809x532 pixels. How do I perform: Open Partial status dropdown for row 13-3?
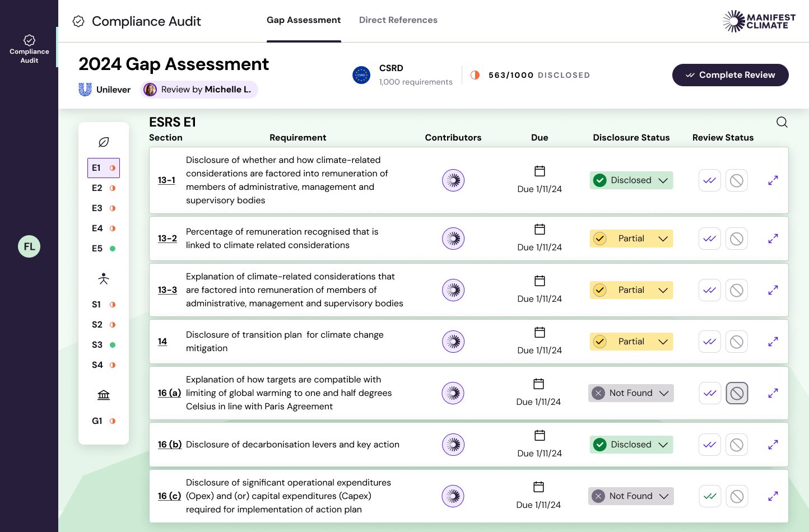pyautogui.click(x=631, y=290)
